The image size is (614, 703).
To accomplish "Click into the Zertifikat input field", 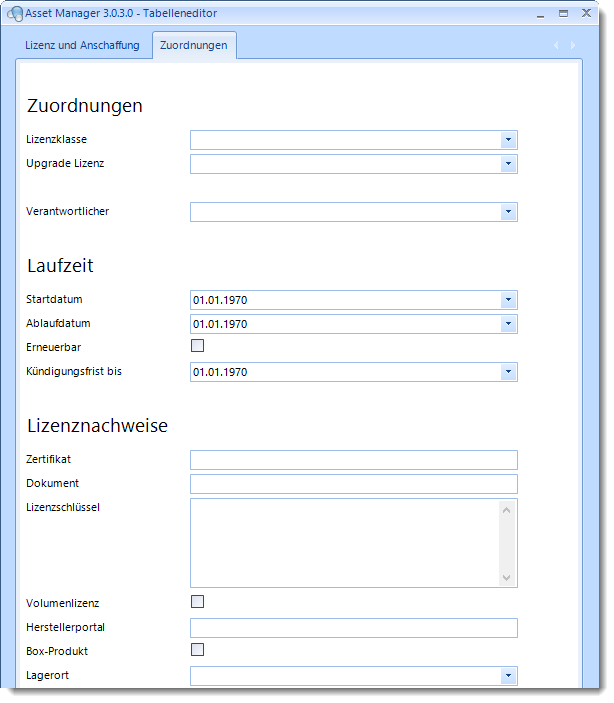I will pyautogui.click(x=354, y=460).
